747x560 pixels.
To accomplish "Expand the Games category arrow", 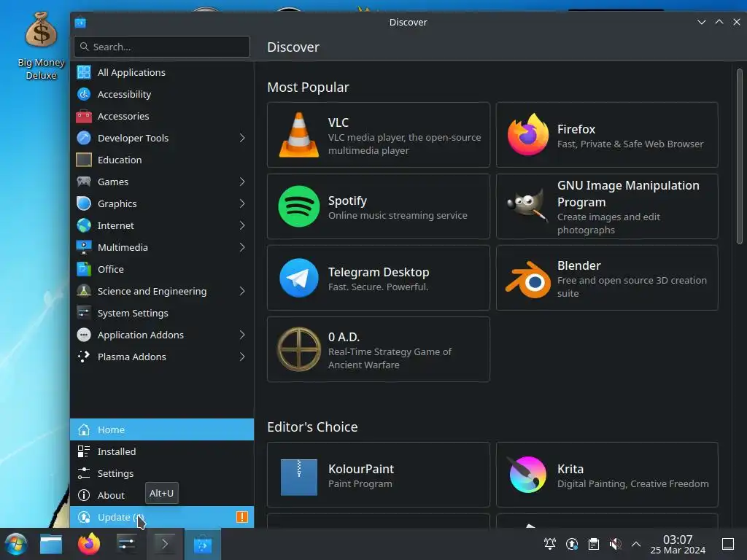I will click(x=242, y=182).
